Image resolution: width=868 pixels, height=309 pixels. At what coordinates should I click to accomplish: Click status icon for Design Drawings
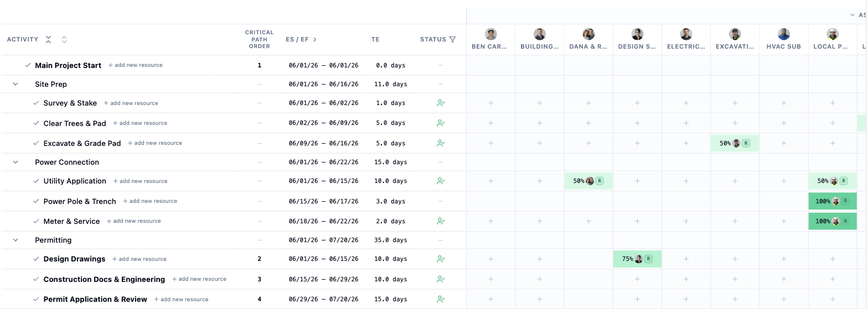(441, 259)
